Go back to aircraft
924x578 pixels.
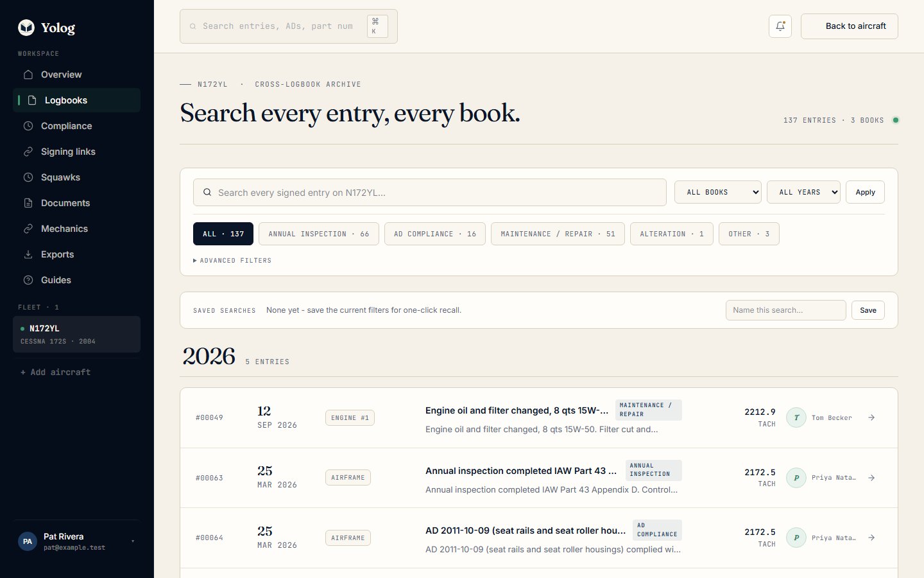coord(850,26)
